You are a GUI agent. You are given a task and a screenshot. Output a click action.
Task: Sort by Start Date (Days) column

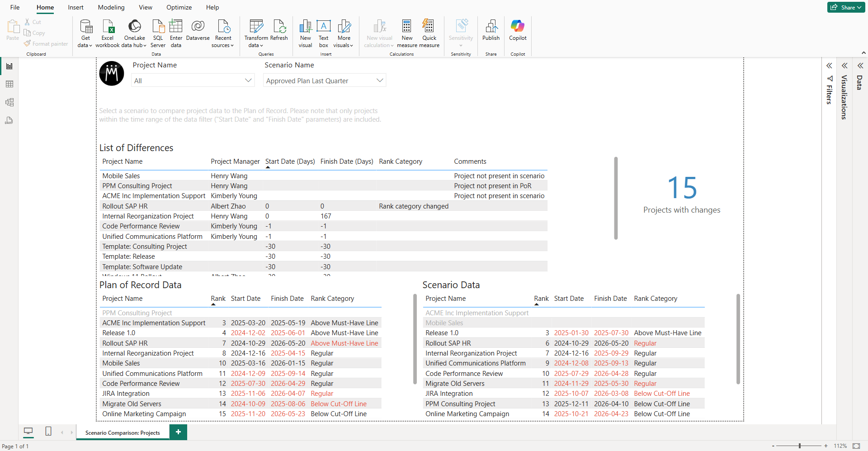coord(290,161)
